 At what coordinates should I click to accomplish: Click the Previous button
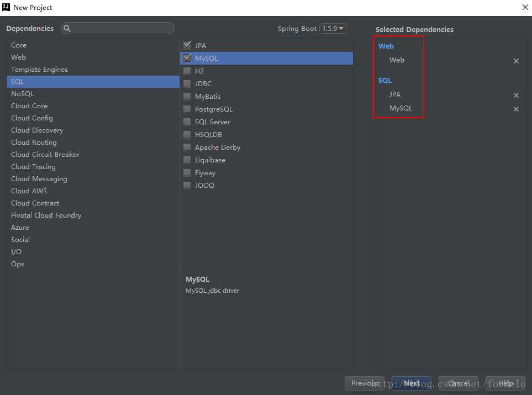point(365,383)
